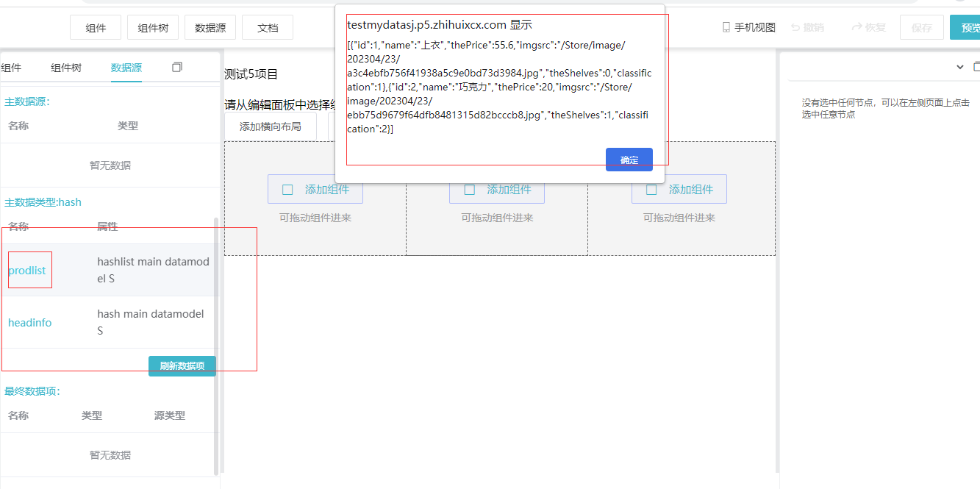980x489 pixels.
Task: Click the 恢复 redo arrow
Action: point(856,27)
